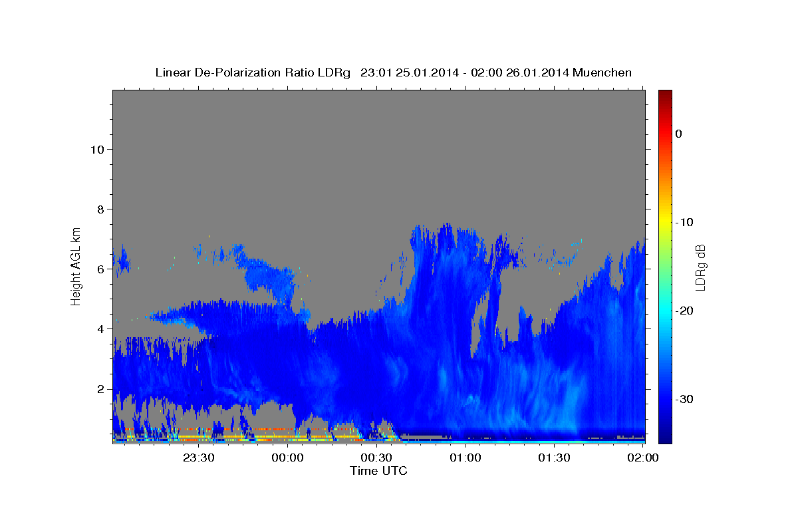Viewport: 798px width, 532px height.
Task: Click the '23:30' time tick label
Action: click(x=198, y=458)
